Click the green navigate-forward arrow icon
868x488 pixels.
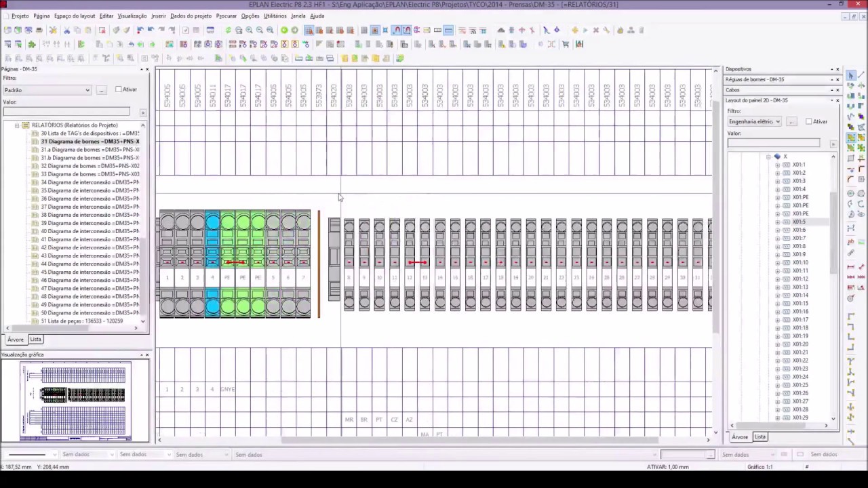[294, 30]
